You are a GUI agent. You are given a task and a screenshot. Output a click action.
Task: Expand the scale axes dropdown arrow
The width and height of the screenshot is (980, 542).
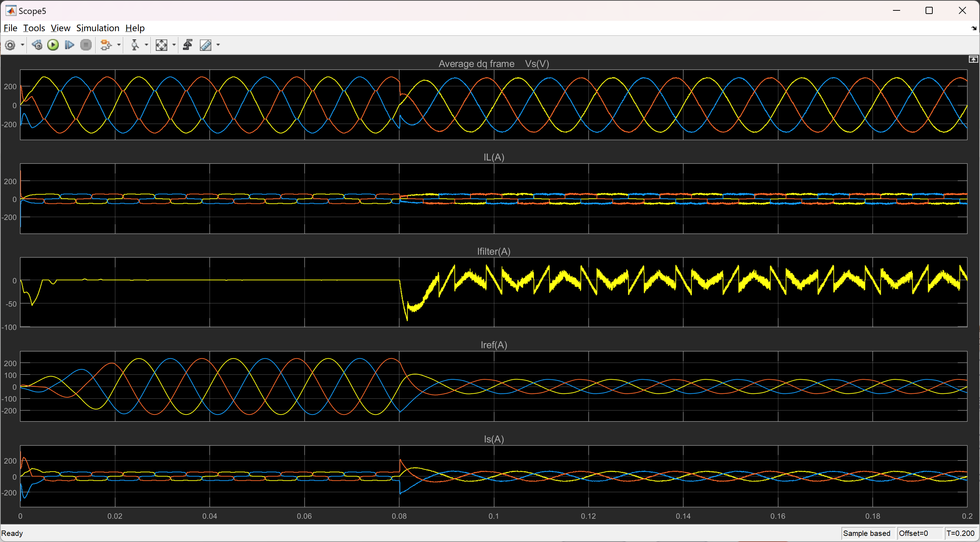[x=174, y=45]
